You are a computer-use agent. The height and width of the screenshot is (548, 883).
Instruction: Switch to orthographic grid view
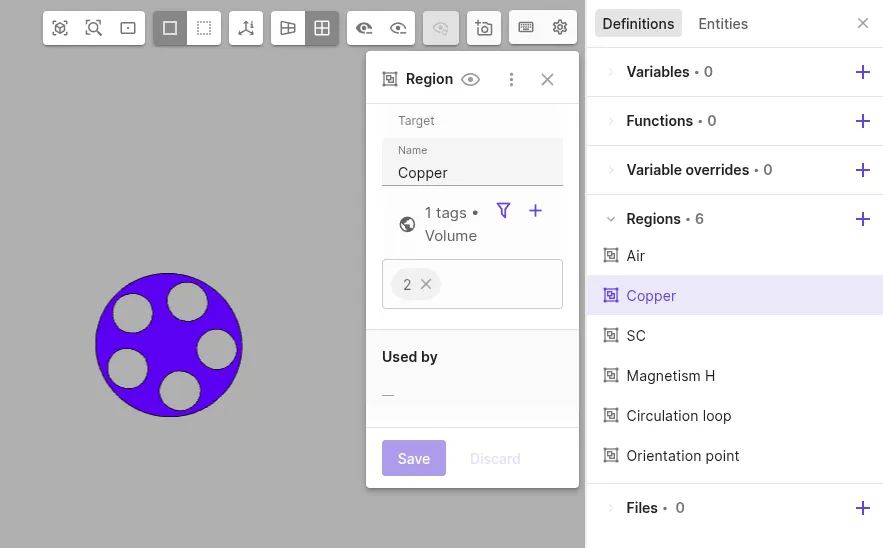pyautogui.click(x=322, y=28)
